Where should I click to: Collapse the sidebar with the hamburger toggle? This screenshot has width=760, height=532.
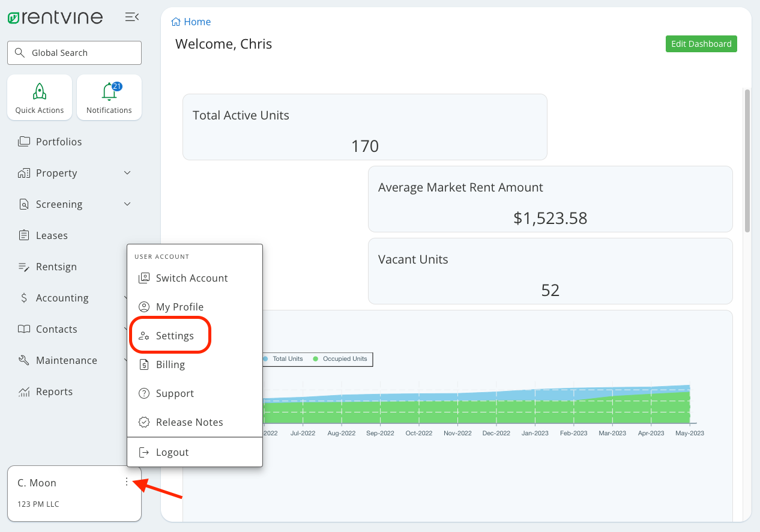click(x=131, y=17)
